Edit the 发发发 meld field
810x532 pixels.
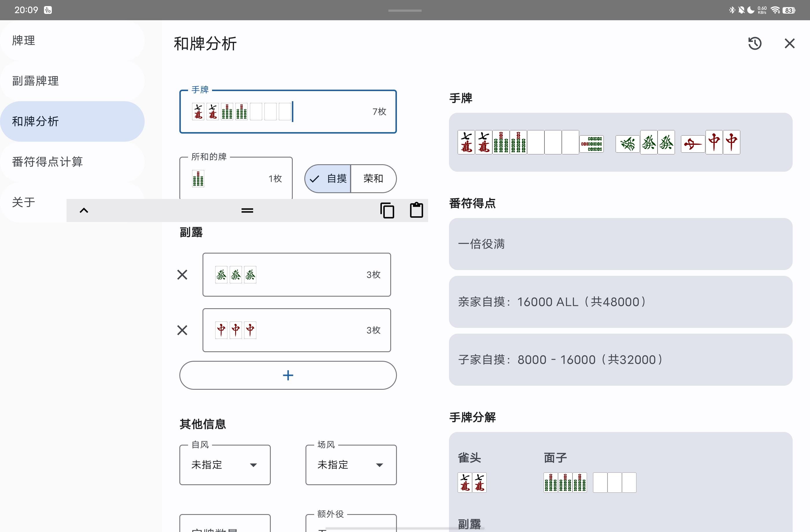tap(297, 274)
